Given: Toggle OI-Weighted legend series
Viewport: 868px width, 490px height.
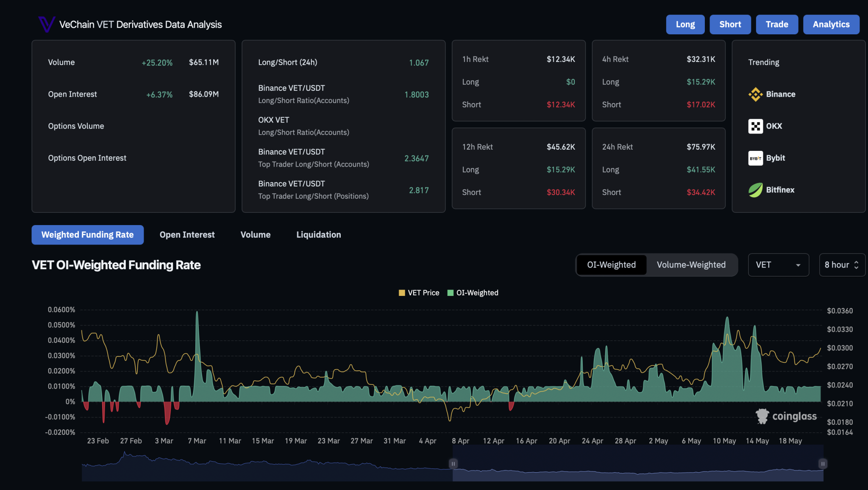Looking at the screenshot, I should point(473,293).
